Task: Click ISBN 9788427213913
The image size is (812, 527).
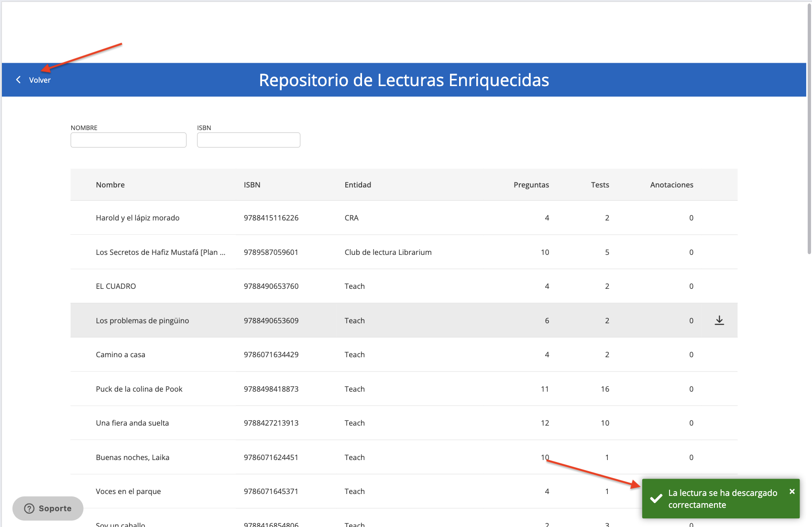Action: coord(271,423)
